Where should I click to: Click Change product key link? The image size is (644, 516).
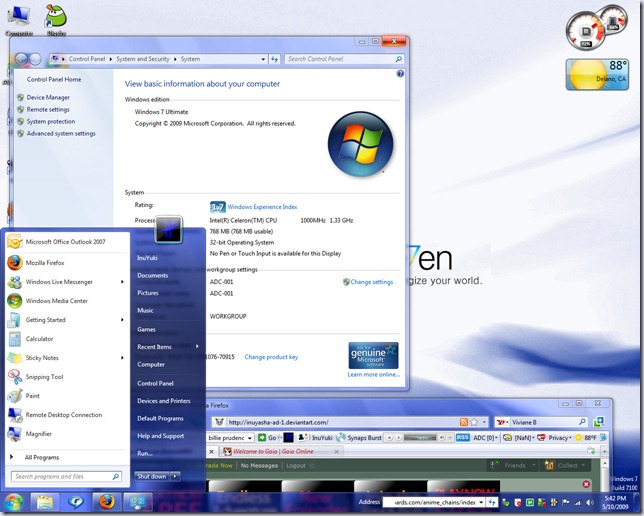271,357
